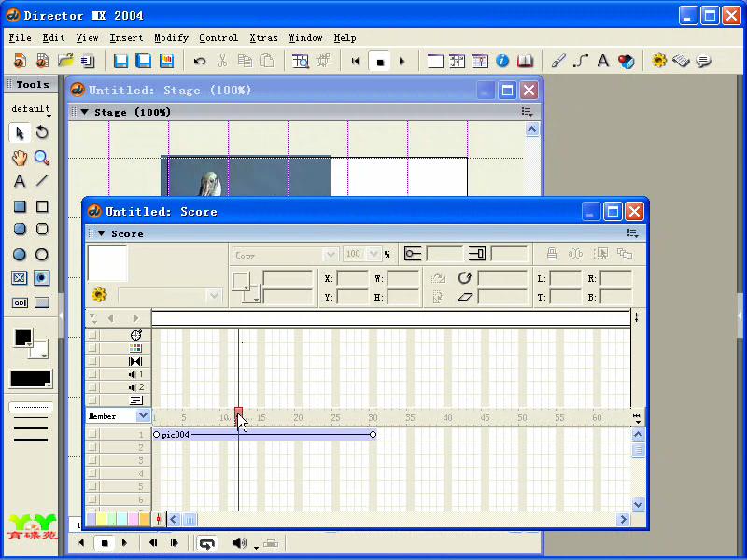Open the Vector Shape window icon
747x560 pixels.
click(580, 61)
